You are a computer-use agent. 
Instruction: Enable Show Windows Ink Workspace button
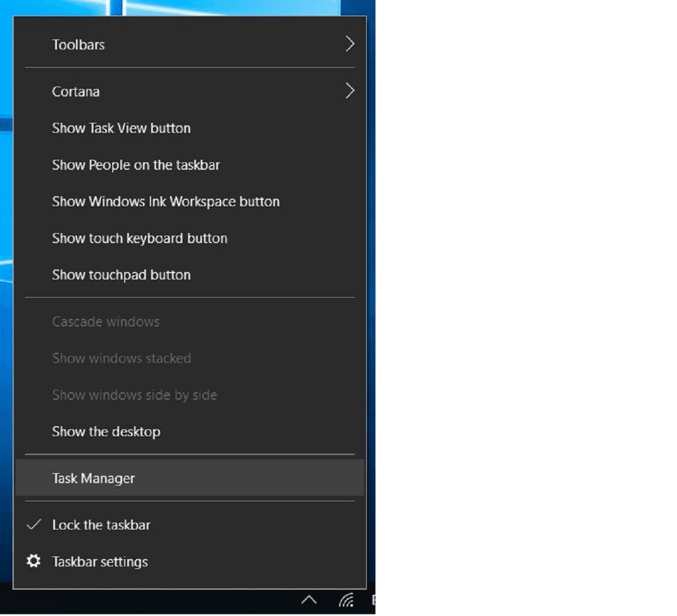click(x=165, y=201)
